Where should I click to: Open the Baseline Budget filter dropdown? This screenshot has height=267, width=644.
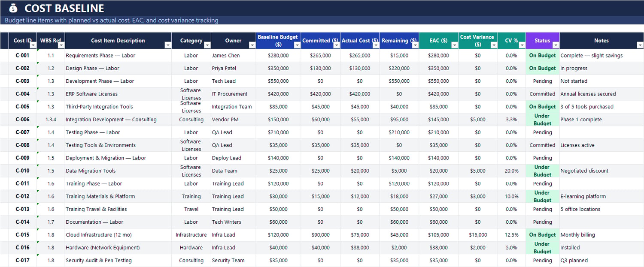coord(297,45)
